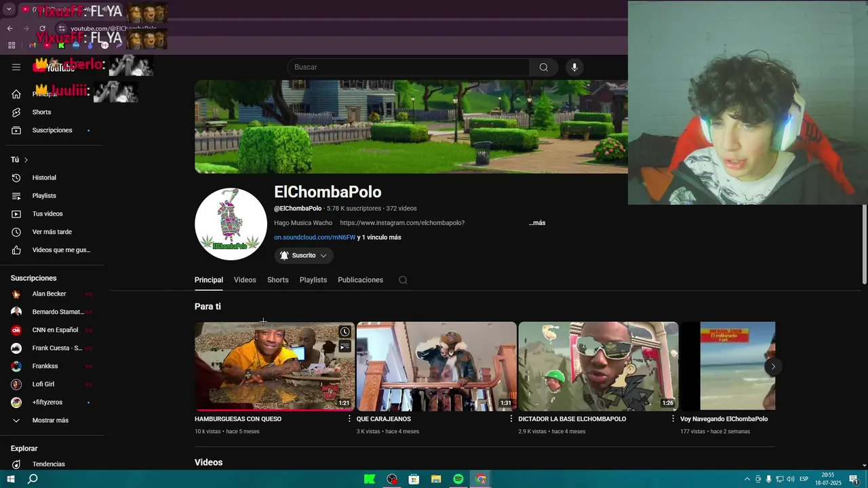Viewport: 868px width, 488px height.
Task: Open QUE CARAJEANOS video title
Action: tap(384, 419)
